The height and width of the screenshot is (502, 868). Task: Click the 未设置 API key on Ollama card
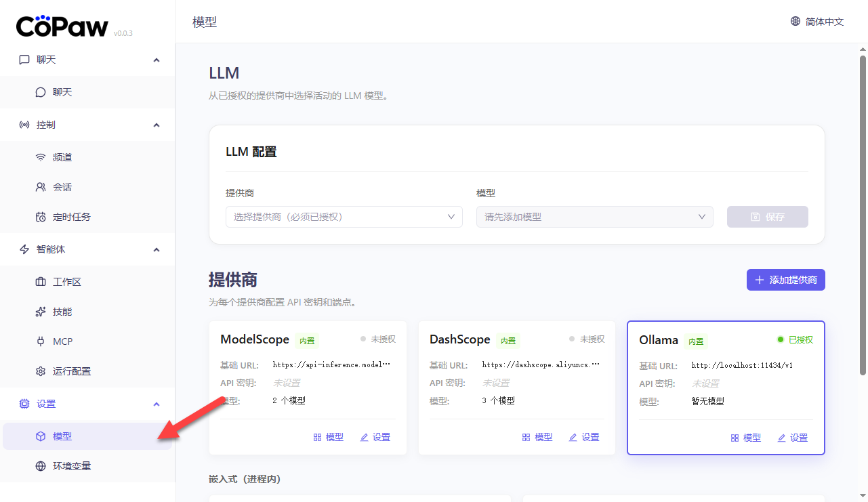705,383
